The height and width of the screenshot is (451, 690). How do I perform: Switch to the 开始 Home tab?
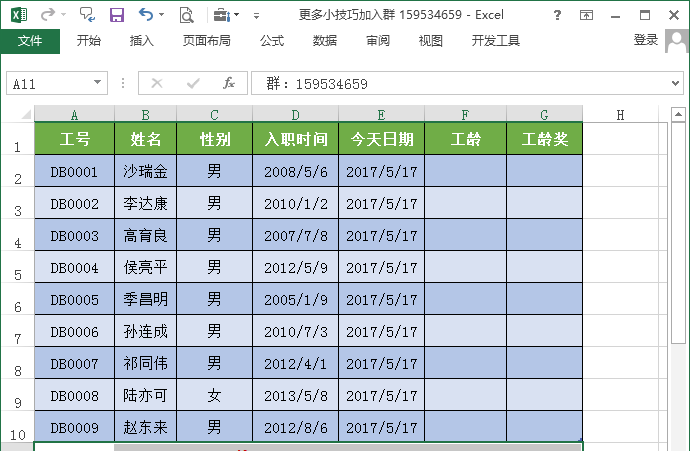88,41
